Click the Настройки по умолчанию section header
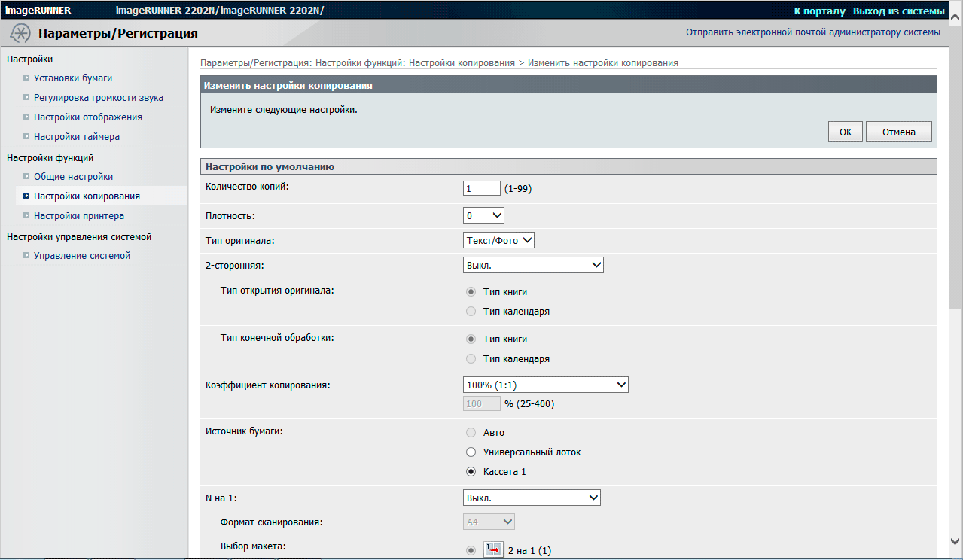The width and height of the screenshot is (963, 560). [568, 166]
